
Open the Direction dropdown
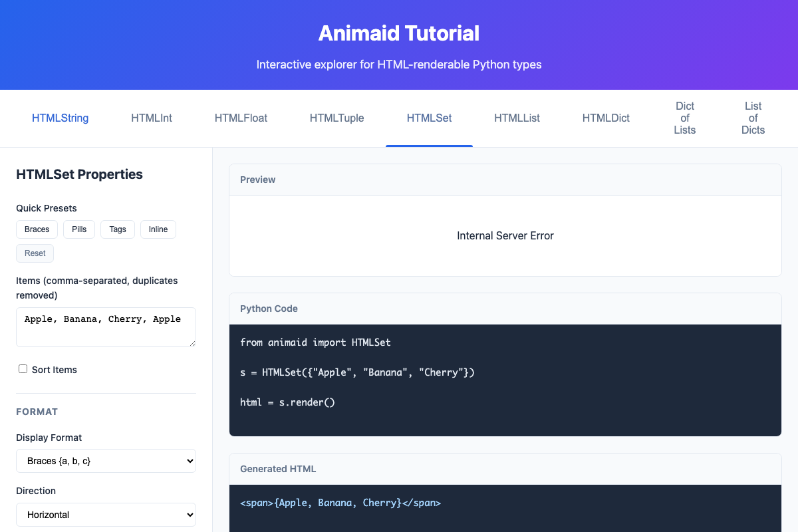pyautogui.click(x=106, y=514)
